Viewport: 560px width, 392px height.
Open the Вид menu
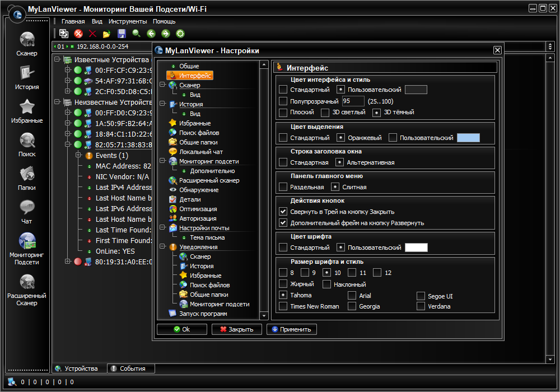(97, 21)
